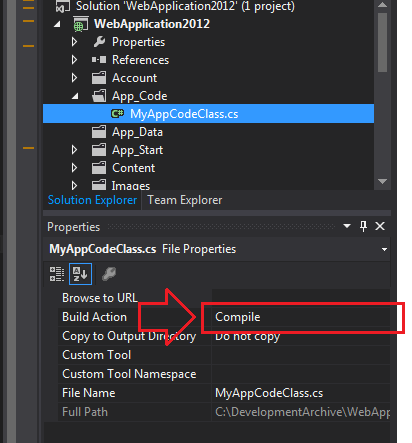Screen dimensions: 412x443
Task: Toggle Alphabetical sort in property grid
Action: coord(80,274)
